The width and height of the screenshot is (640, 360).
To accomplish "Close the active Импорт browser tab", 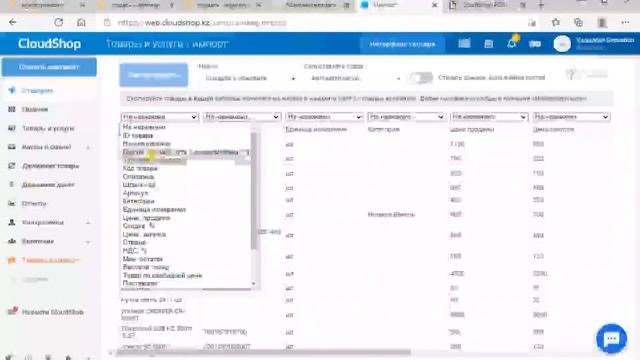I will (x=434, y=5).
